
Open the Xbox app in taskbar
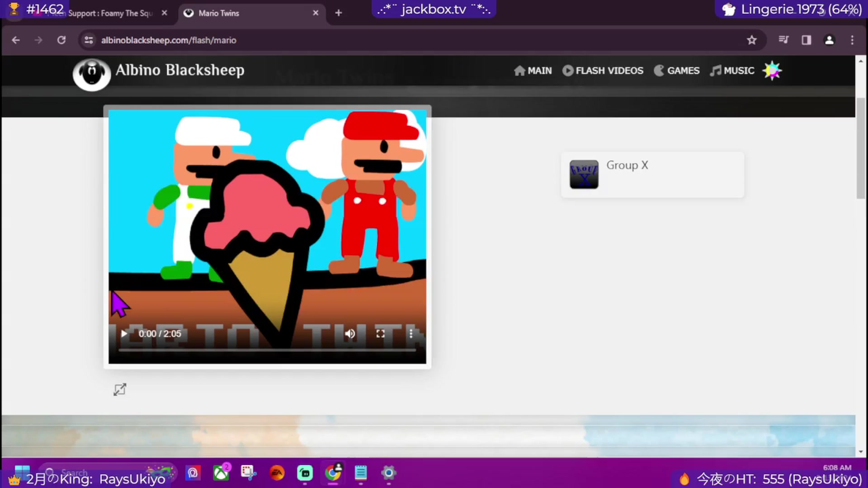click(221, 473)
